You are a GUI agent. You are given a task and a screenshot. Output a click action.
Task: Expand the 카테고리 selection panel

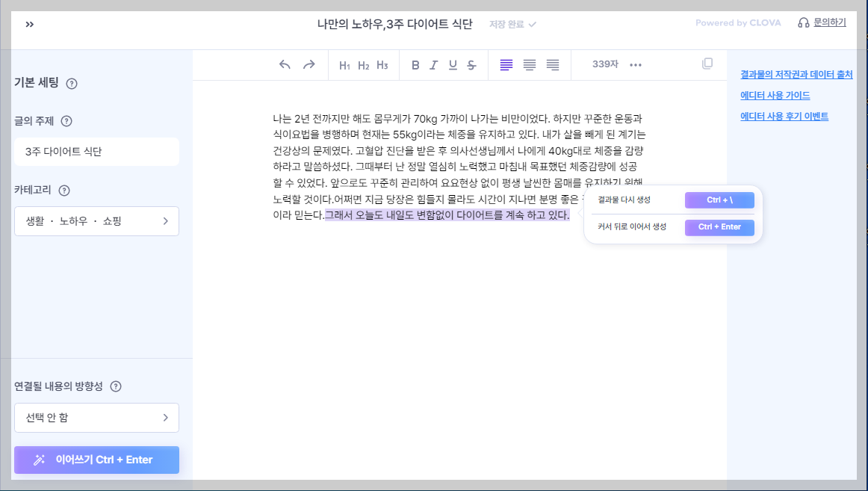tap(96, 220)
